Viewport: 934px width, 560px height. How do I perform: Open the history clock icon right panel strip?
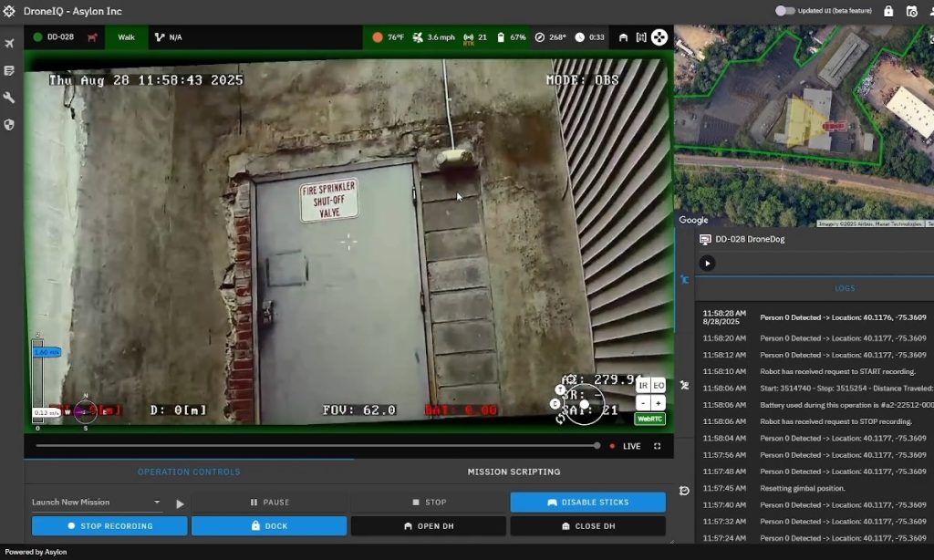(x=684, y=491)
